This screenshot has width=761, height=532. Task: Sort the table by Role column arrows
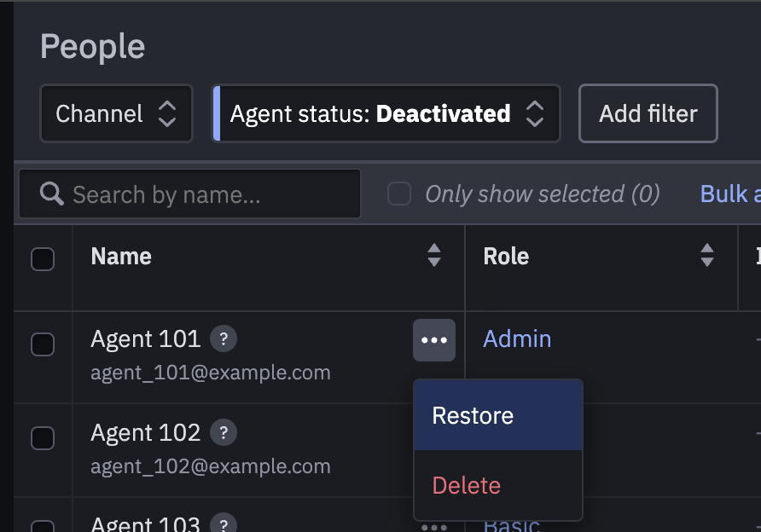point(706,255)
